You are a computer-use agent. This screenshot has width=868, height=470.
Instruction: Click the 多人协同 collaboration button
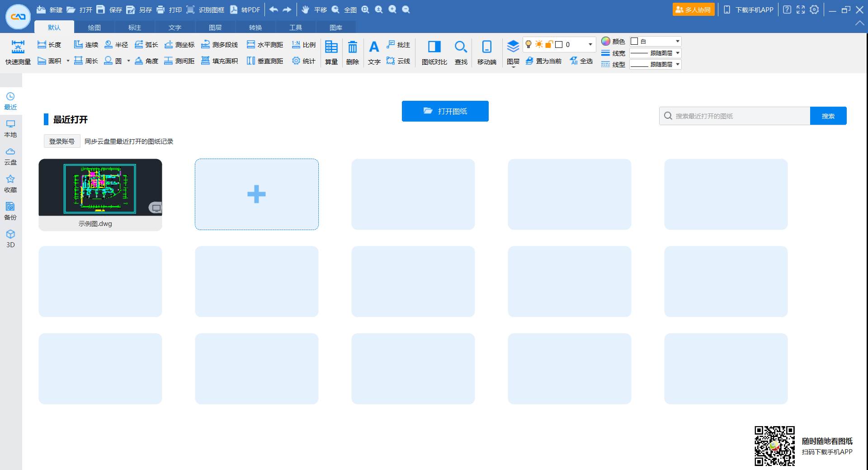[x=693, y=9]
